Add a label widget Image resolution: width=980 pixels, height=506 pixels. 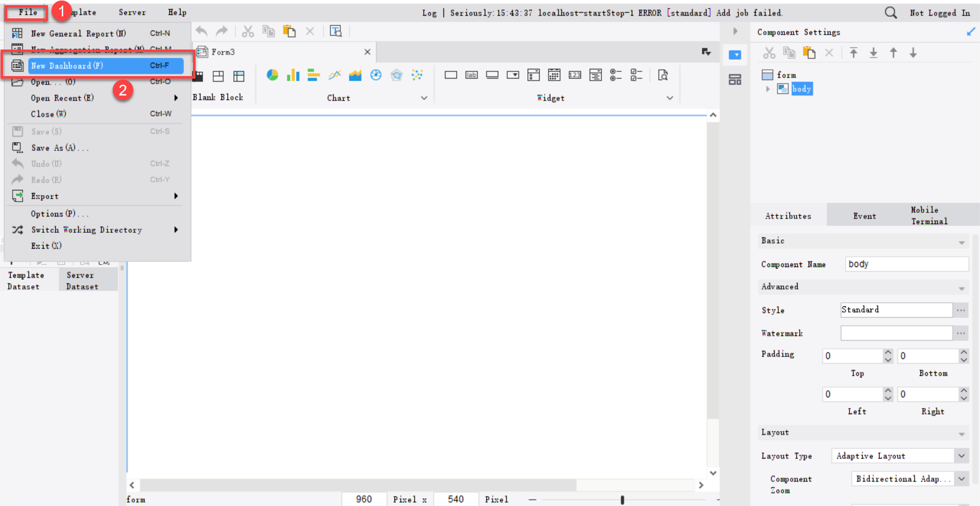coord(471,75)
